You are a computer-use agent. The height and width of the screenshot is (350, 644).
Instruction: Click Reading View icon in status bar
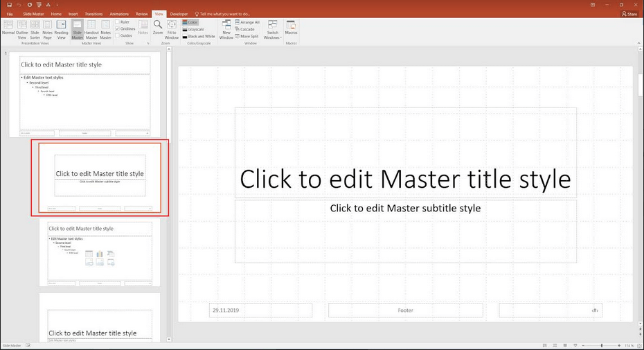565,345
